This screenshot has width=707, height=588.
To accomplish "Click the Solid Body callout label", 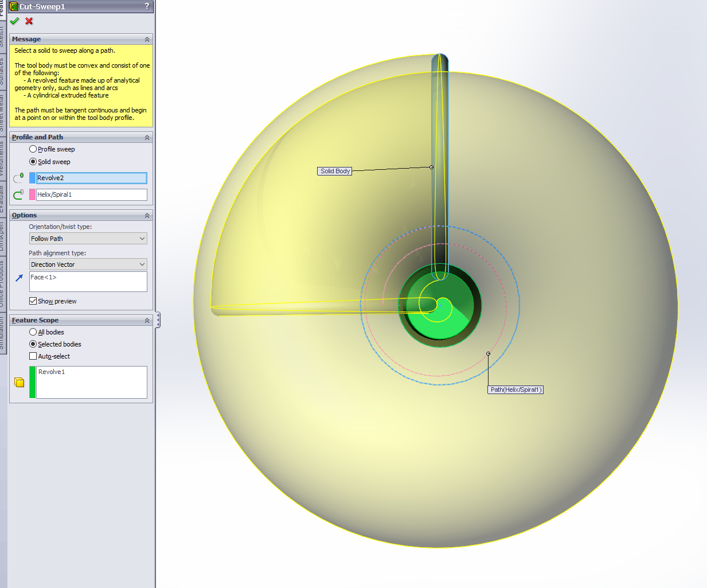I will tap(335, 171).
